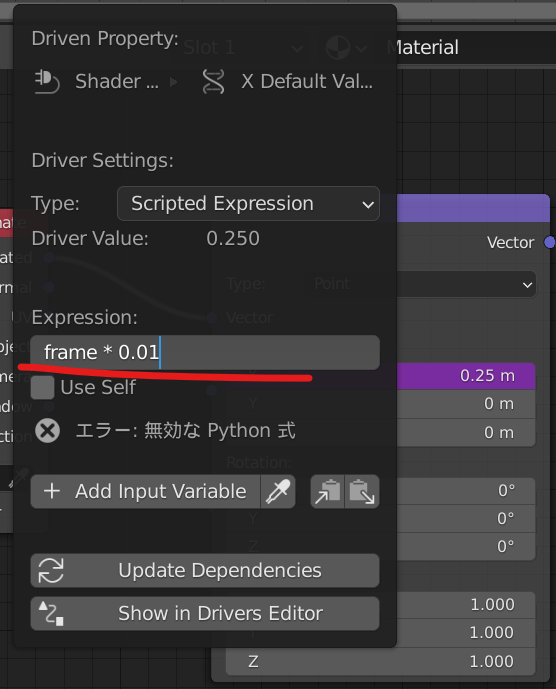Click the Vector output socket
This screenshot has width=556, height=689.
[x=549, y=243]
